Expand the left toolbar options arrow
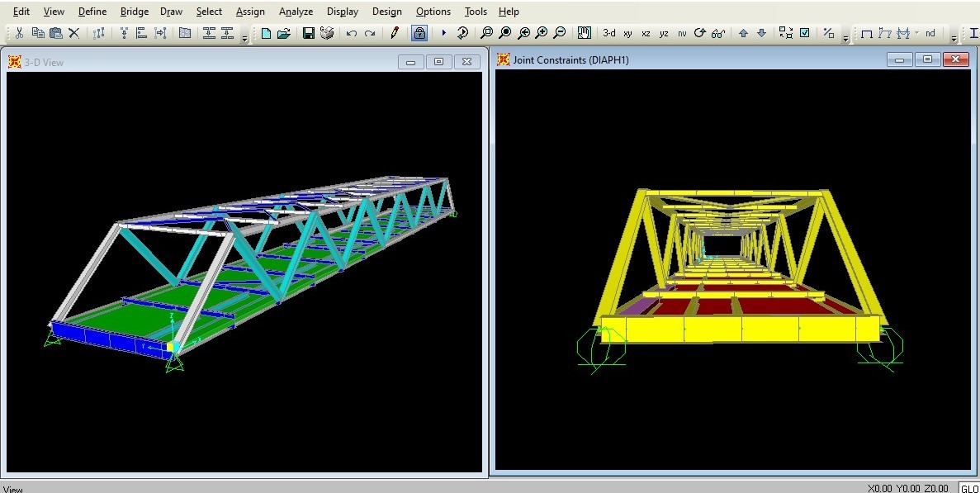This screenshot has width=980, height=493. pyautogui.click(x=245, y=38)
